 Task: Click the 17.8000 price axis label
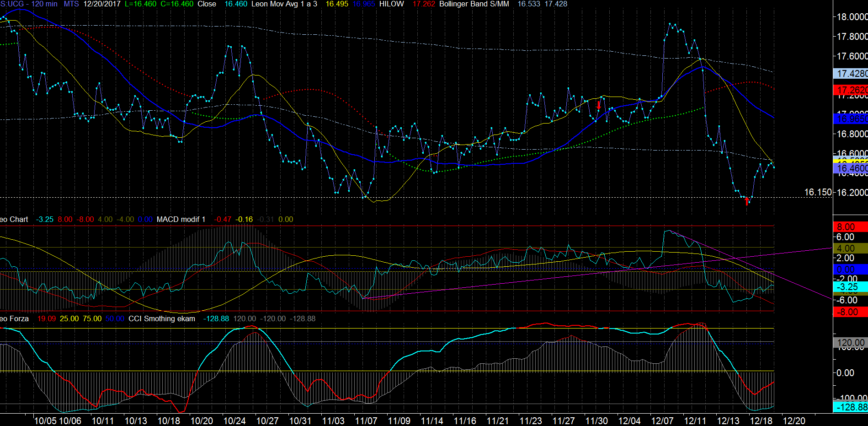point(852,36)
